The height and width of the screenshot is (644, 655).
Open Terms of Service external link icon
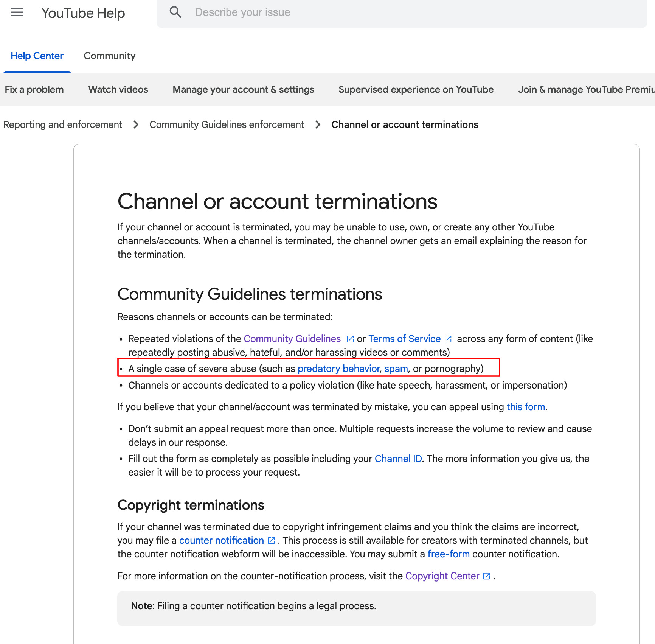click(448, 339)
